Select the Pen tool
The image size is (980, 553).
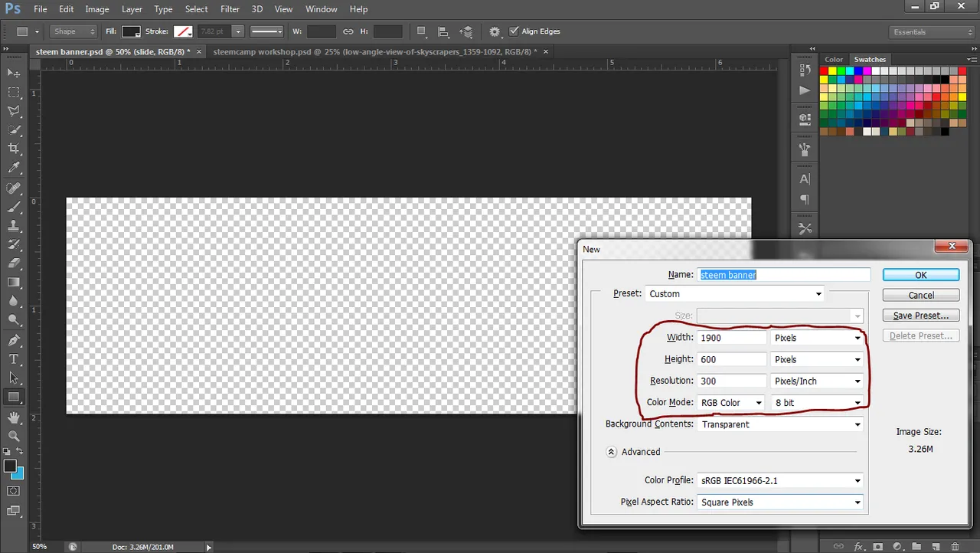(14, 341)
